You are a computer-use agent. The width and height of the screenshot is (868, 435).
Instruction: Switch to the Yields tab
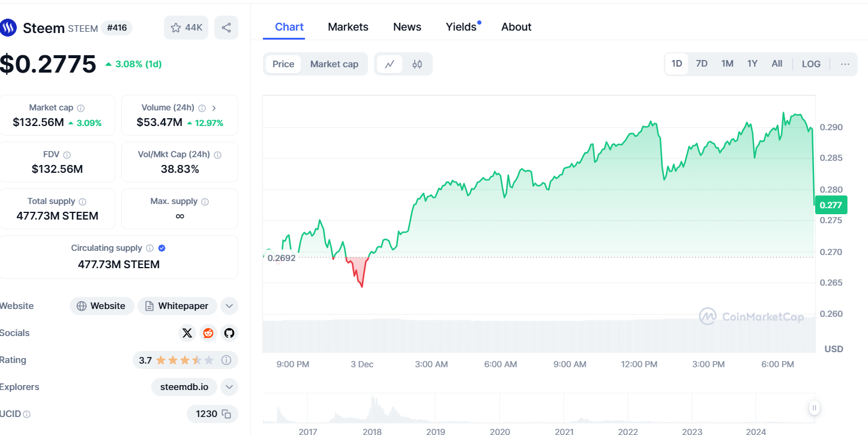[x=461, y=27]
